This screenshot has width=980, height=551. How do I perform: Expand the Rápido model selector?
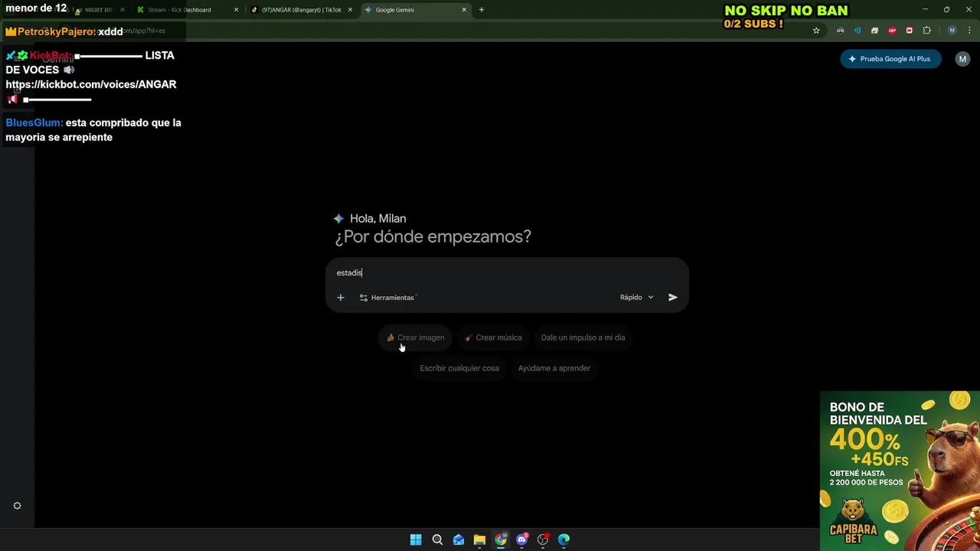[x=637, y=298]
